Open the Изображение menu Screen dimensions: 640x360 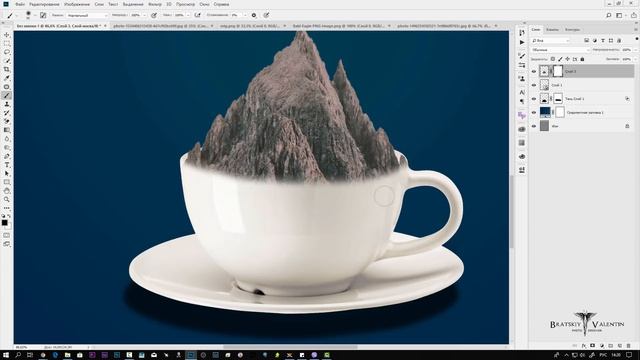[77, 4]
